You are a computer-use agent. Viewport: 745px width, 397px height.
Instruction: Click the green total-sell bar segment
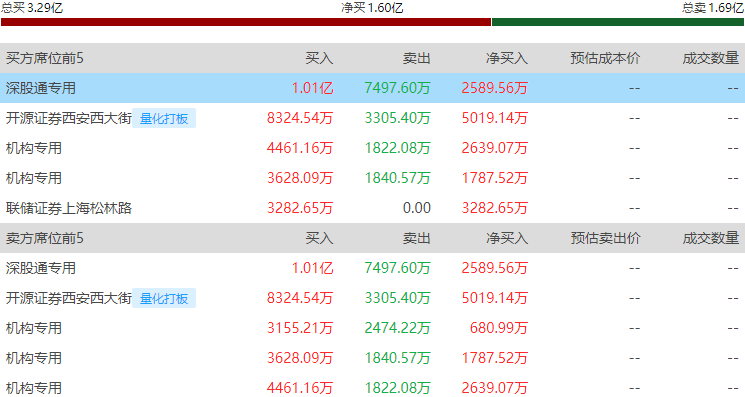[x=618, y=22]
